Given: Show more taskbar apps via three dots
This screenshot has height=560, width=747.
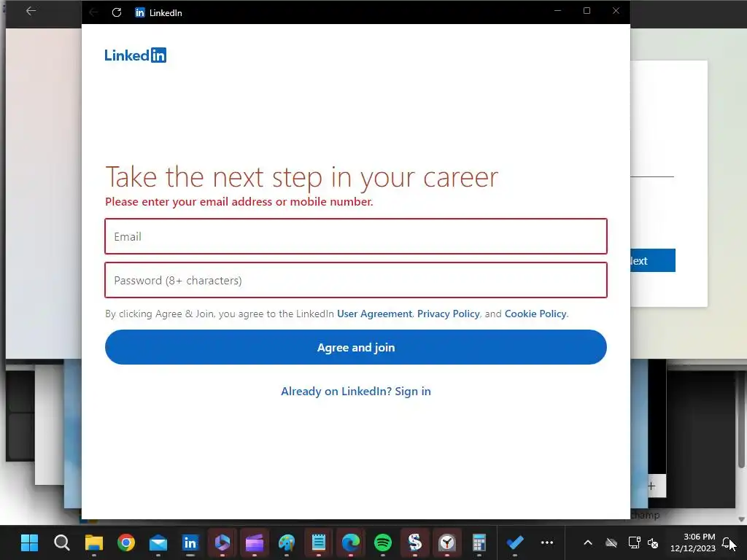Looking at the screenshot, I should coord(547,542).
